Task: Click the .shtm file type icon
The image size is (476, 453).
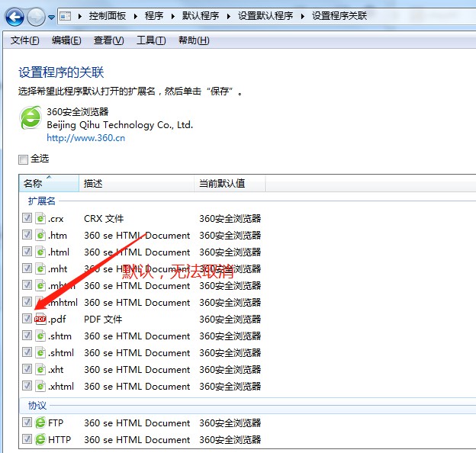Action: pos(40,336)
